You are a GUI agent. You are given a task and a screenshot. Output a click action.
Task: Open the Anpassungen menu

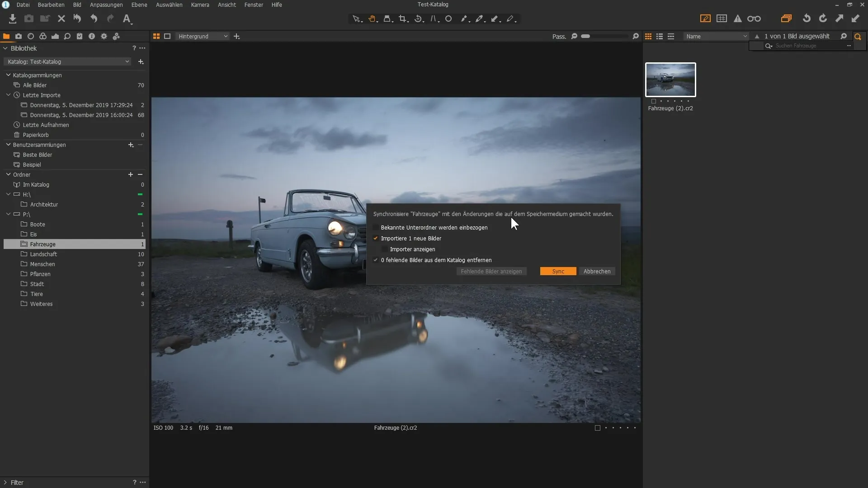(106, 5)
